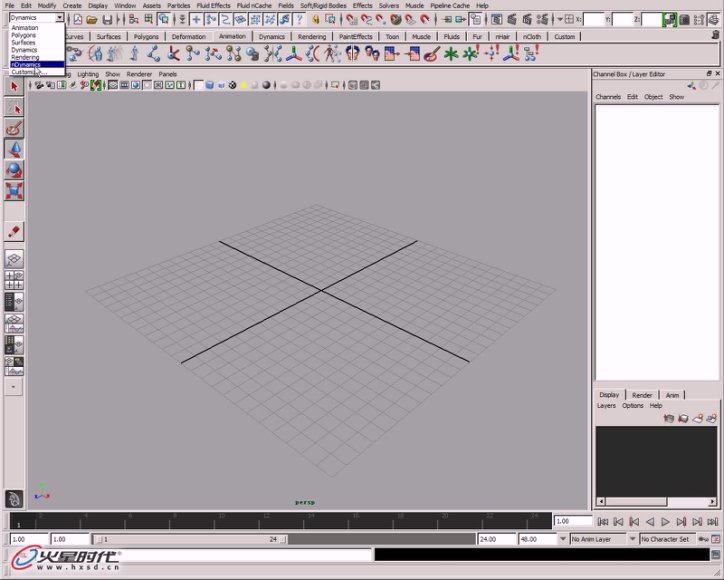Toggle the yellow use all lights icon
Viewport: 724px width, 580px height.
(x=244, y=85)
